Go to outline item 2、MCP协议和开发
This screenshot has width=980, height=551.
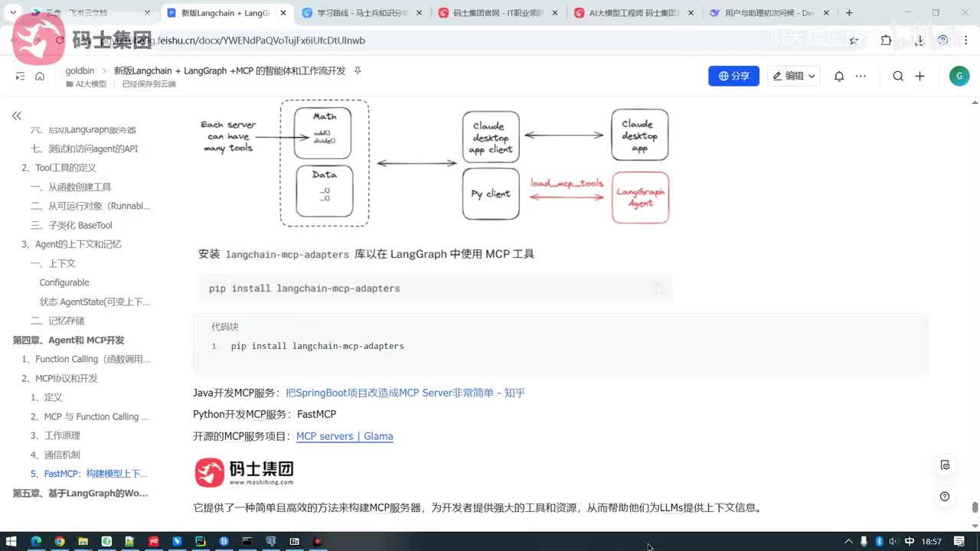[60, 378]
